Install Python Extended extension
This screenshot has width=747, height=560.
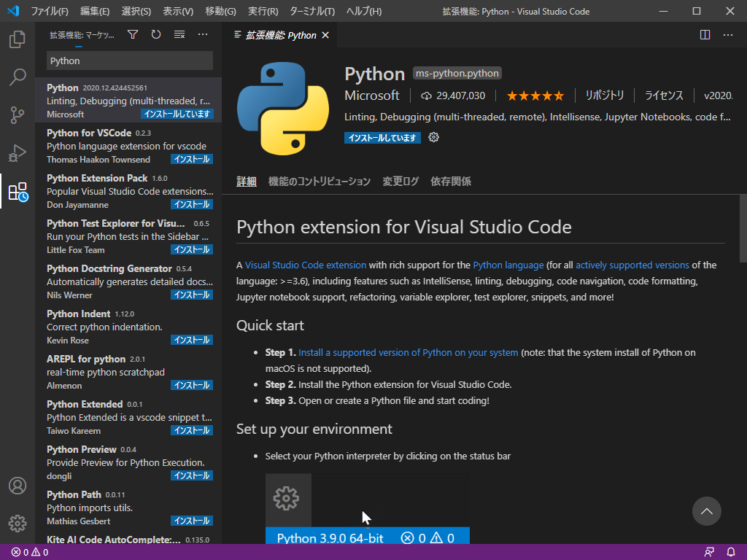click(x=192, y=430)
